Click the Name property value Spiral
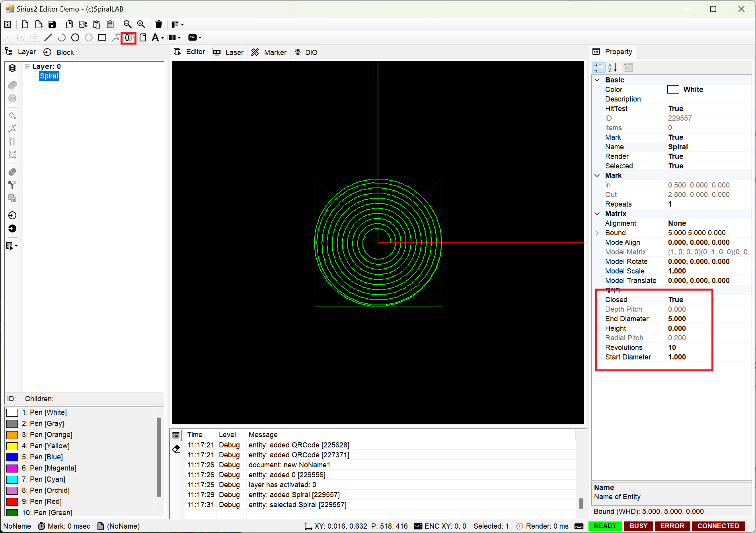 click(678, 147)
